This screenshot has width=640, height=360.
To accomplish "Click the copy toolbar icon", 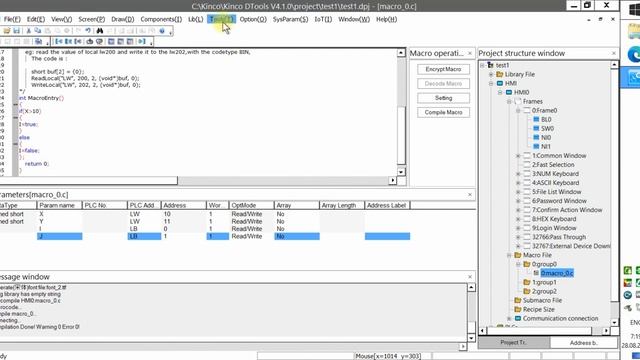I will click(38, 31).
